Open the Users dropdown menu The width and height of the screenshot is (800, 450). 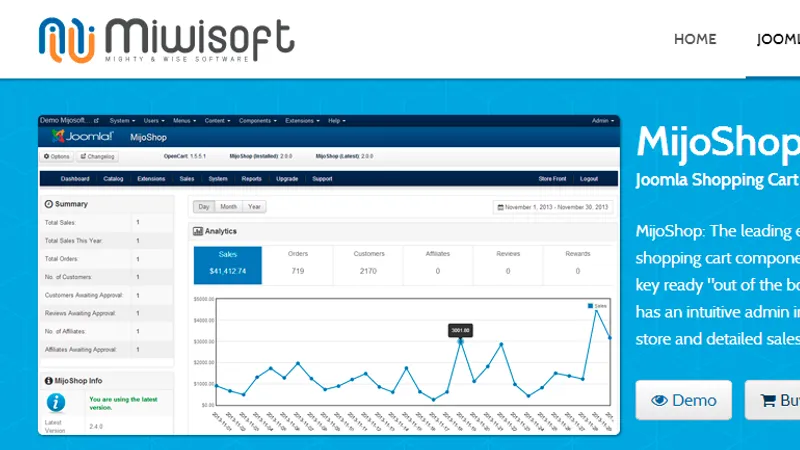(x=154, y=121)
